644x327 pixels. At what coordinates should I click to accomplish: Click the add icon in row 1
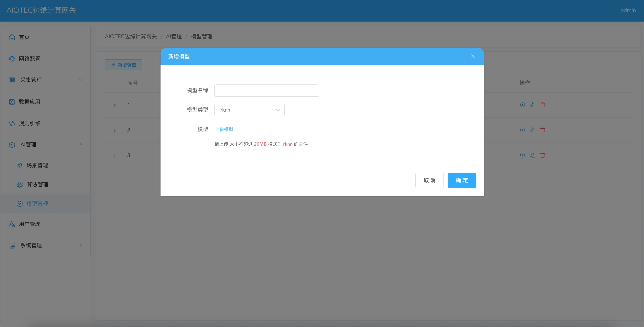(522, 105)
